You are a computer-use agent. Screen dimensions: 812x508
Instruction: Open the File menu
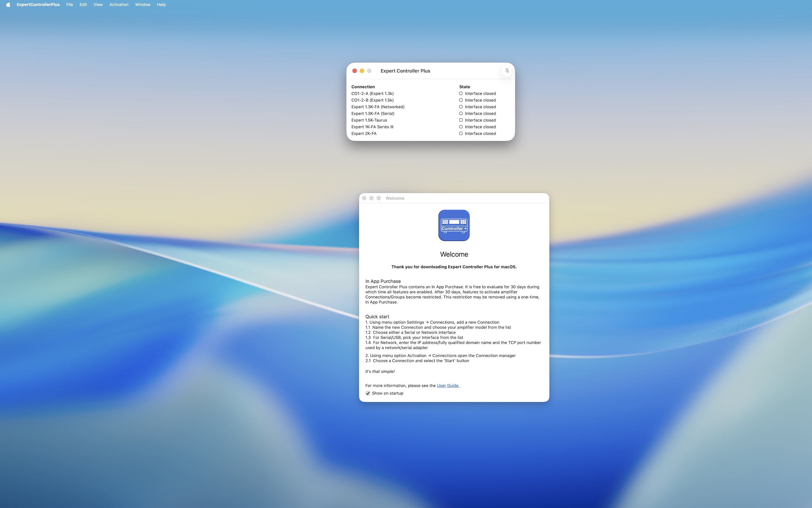pyautogui.click(x=69, y=4)
